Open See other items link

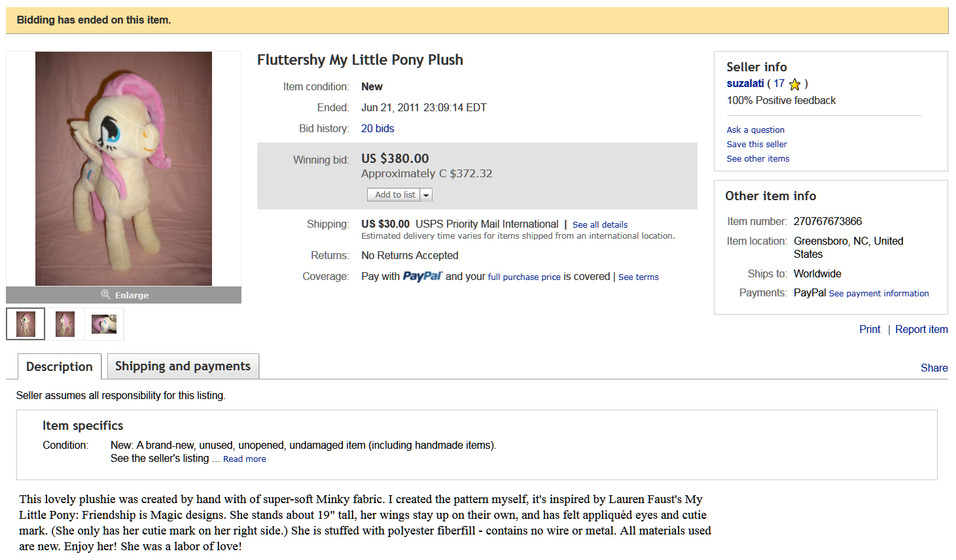coord(758,159)
